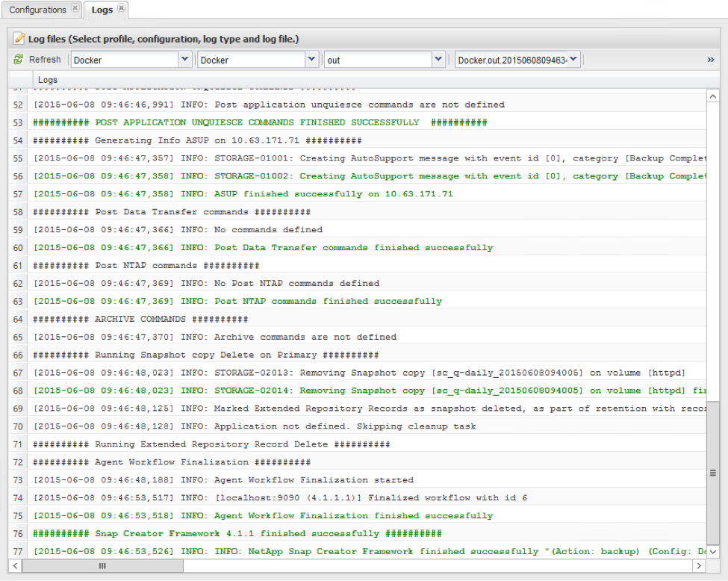Image resolution: width=728 pixels, height=581 pixels.
Task: Close the Configurations tab
Action: point(75,9)
